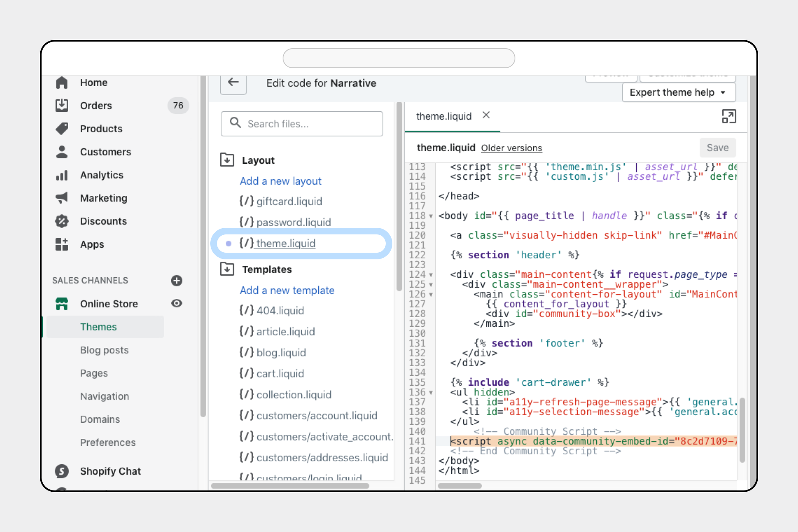This screenshot has width=798, height=532.
Task: Open theme.liquid in file list
Action: point(277,243)
